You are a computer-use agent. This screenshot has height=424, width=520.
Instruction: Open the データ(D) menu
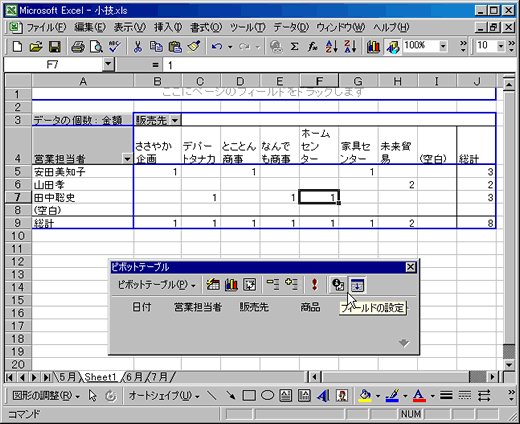pyautogui.click(x=291, y=27)
